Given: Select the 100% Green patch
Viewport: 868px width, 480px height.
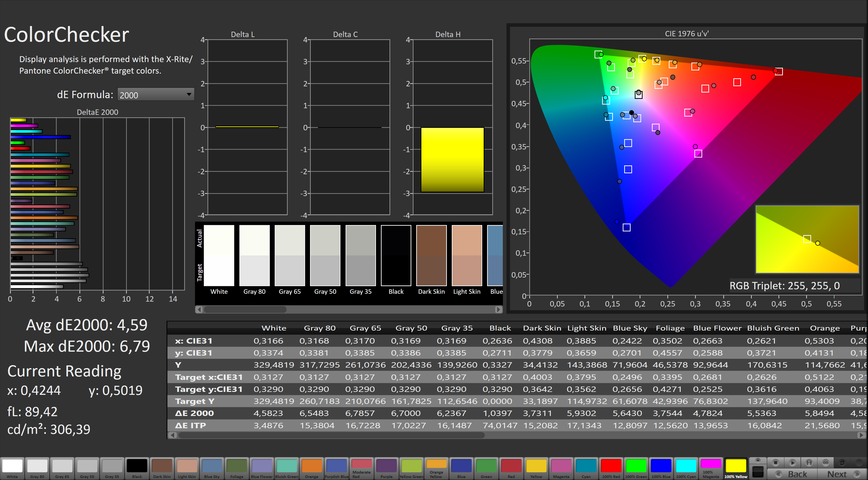Looking at the screenshot, I should (636, 468).
